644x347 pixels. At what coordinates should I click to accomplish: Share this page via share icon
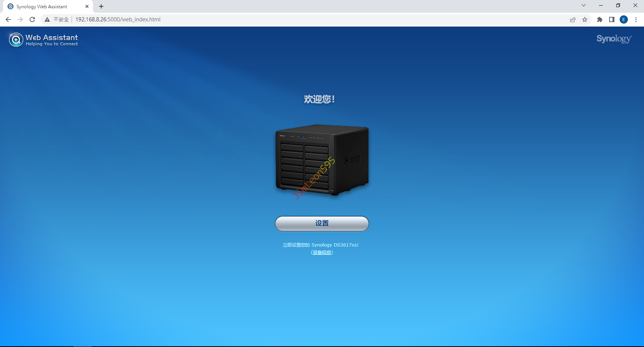tap(573, 19)
